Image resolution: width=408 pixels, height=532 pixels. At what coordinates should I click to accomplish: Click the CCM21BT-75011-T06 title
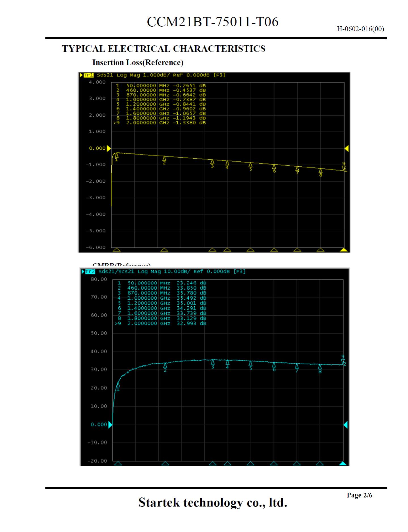click(212, 22)
